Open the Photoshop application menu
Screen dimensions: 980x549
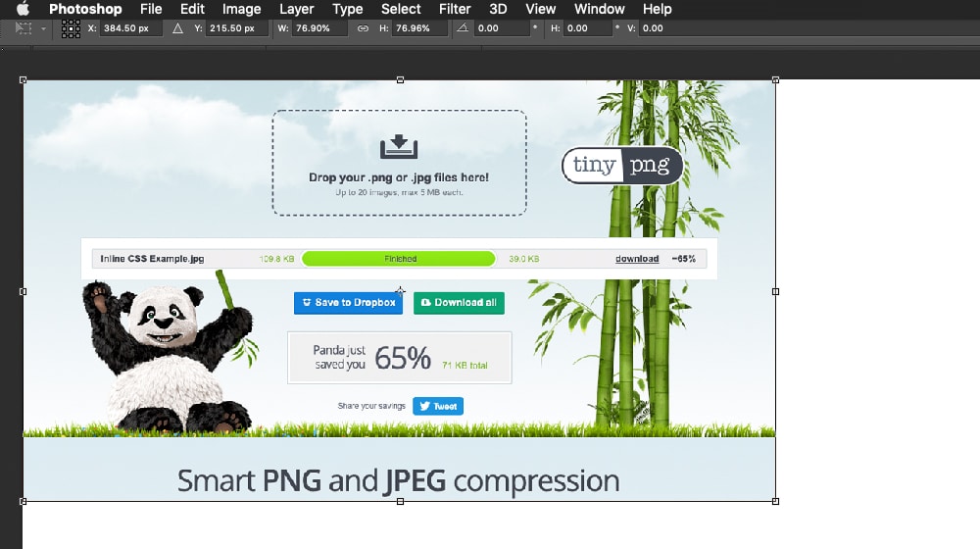(x=85, y=9)
